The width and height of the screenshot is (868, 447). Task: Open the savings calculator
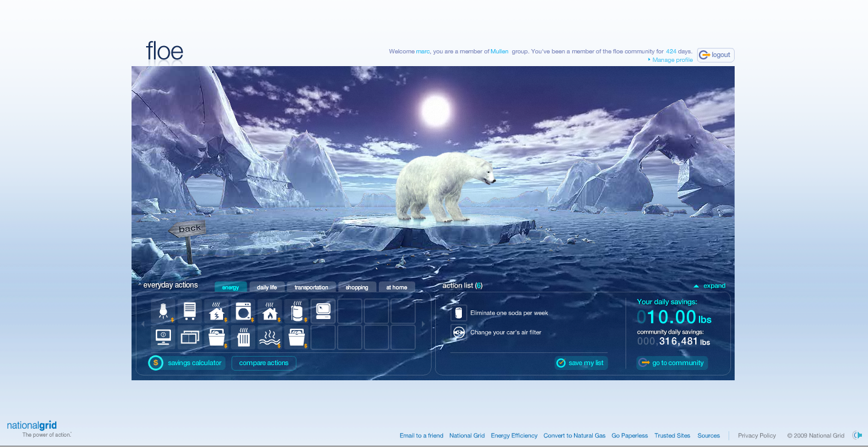pos(187,363)
